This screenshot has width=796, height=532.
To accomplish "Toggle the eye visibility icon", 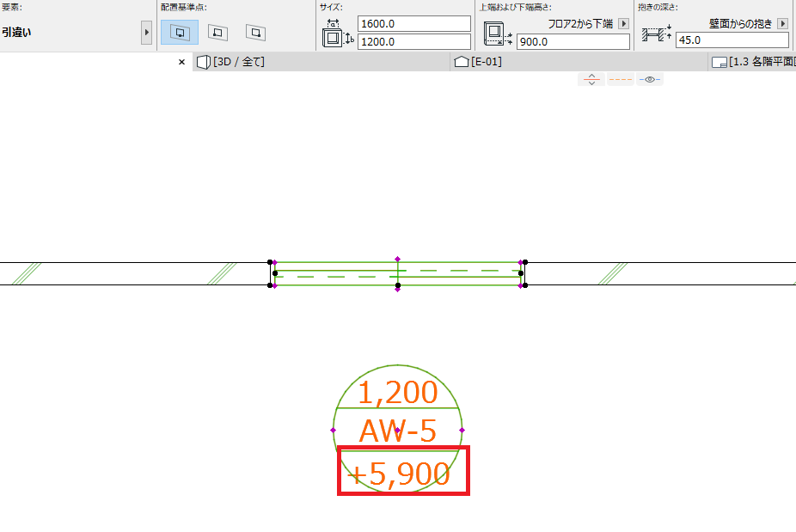I will [x=649, y=79].
